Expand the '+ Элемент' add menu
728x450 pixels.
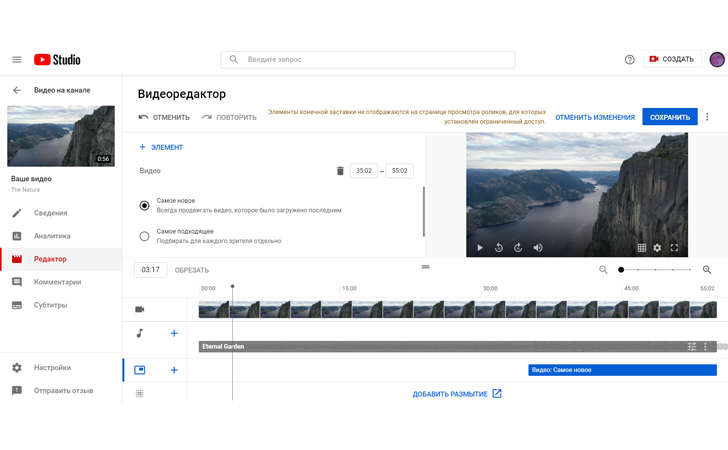click(x=161, y=147)
